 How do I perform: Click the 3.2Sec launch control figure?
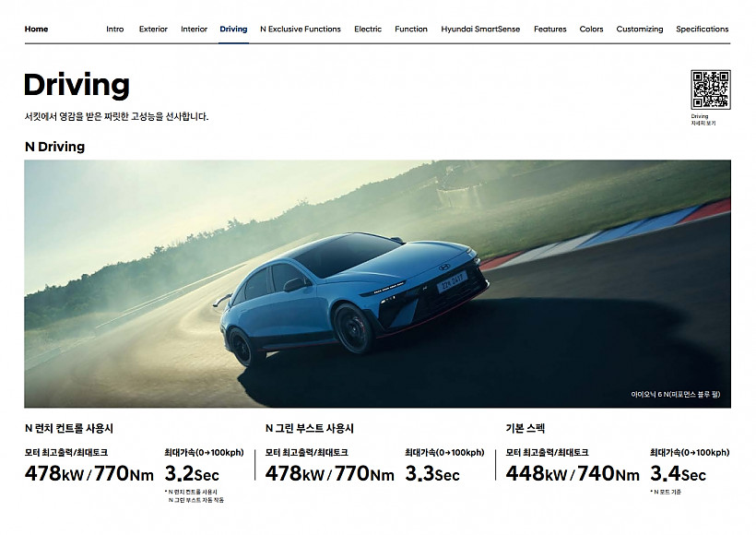192,474
